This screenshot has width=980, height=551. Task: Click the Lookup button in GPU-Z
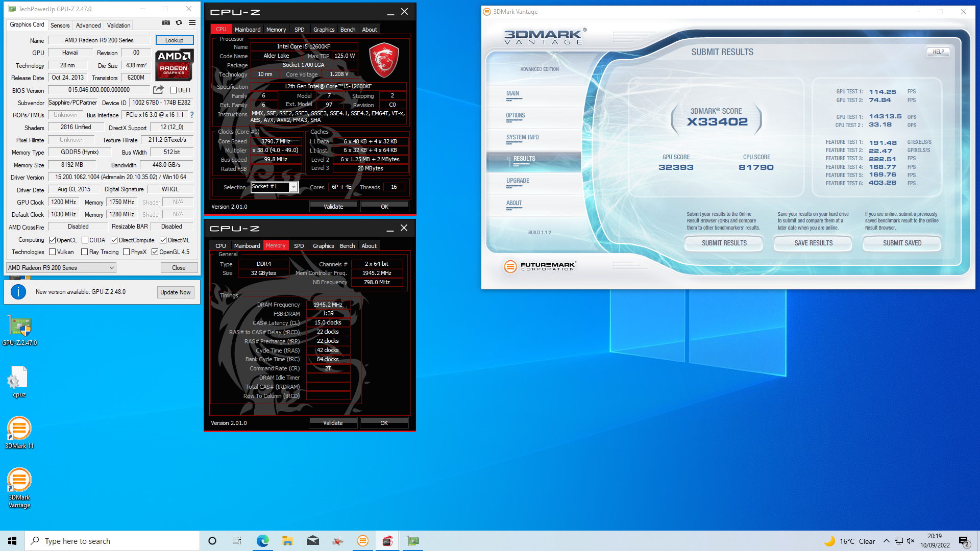(x=174, y=40)
